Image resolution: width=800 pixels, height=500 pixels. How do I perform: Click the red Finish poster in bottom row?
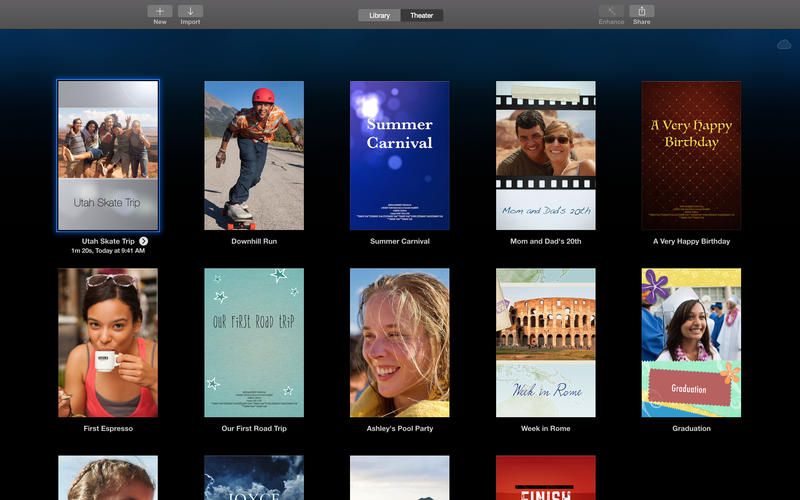point(546,479)
